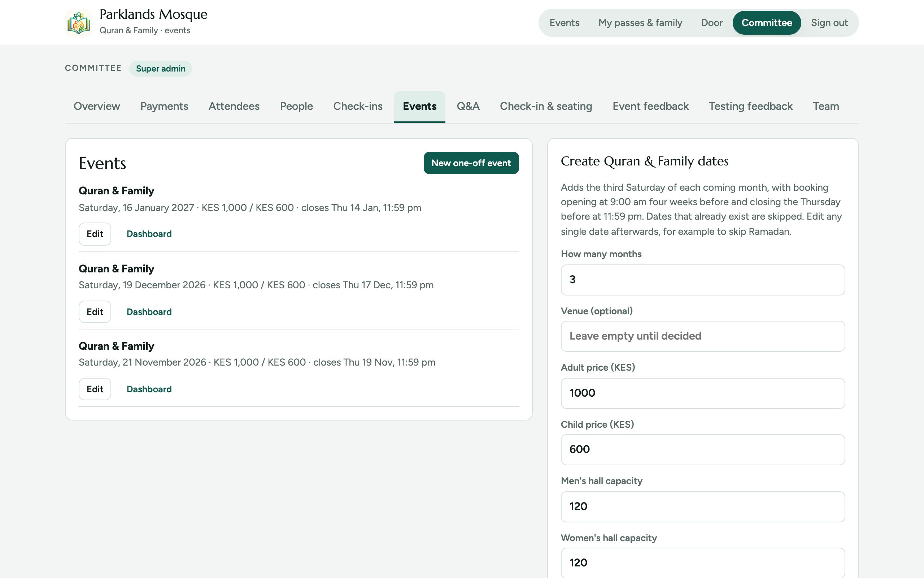Open Dashboard for 19 December 2026 event

pos(149,312)
